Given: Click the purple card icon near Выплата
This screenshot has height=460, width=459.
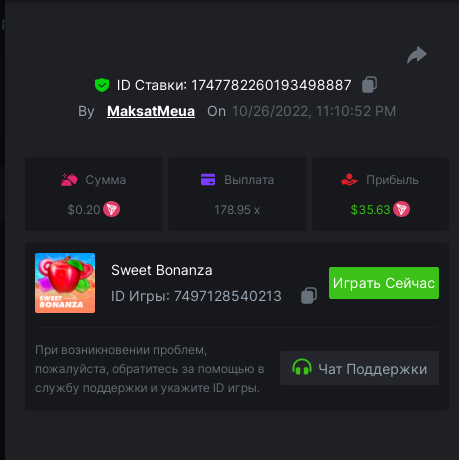Looking at the screenshot, I should [x=208, y=180].
